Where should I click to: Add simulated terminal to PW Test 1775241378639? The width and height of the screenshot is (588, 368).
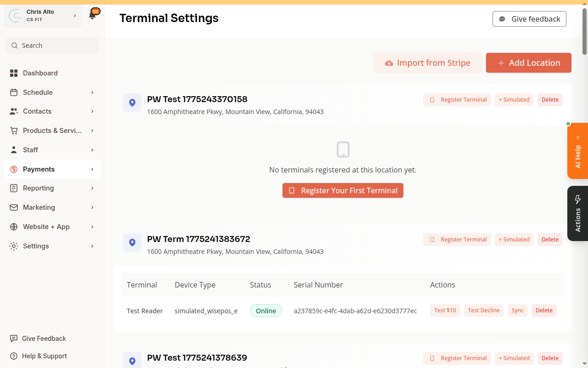514,358
